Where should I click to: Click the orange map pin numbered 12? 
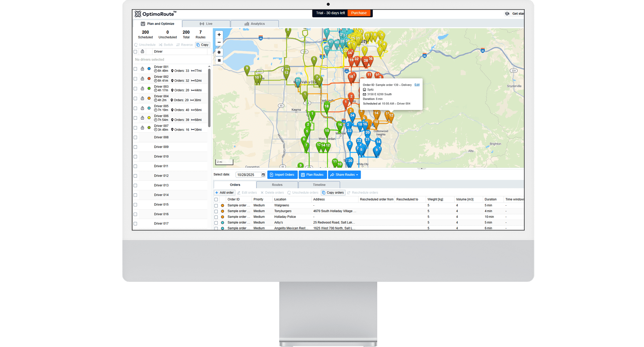point(391,116)
